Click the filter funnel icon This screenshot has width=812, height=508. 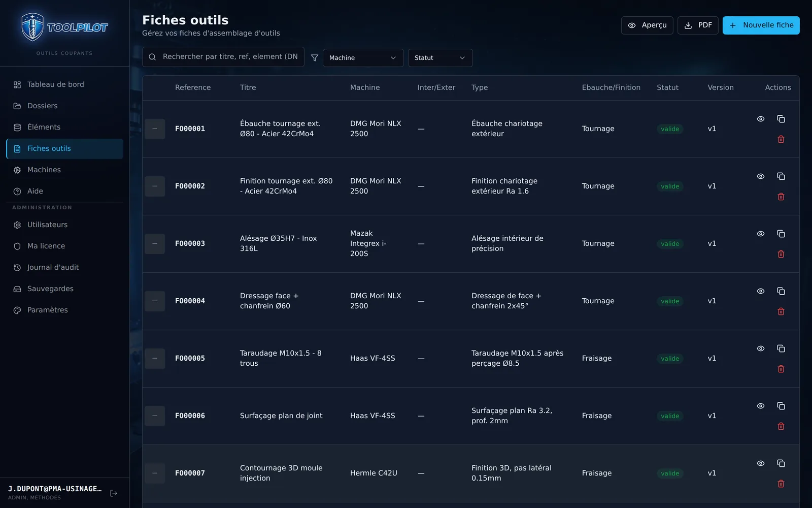pos(315,58)
